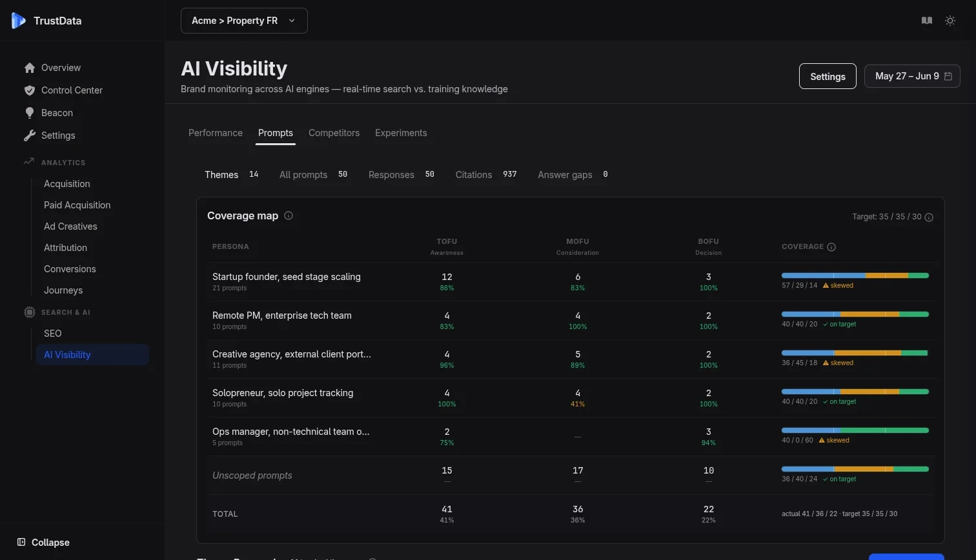Screen dimensions: 976x560
Task: Click the Settings button in page header
Action: tap(828, 76)
